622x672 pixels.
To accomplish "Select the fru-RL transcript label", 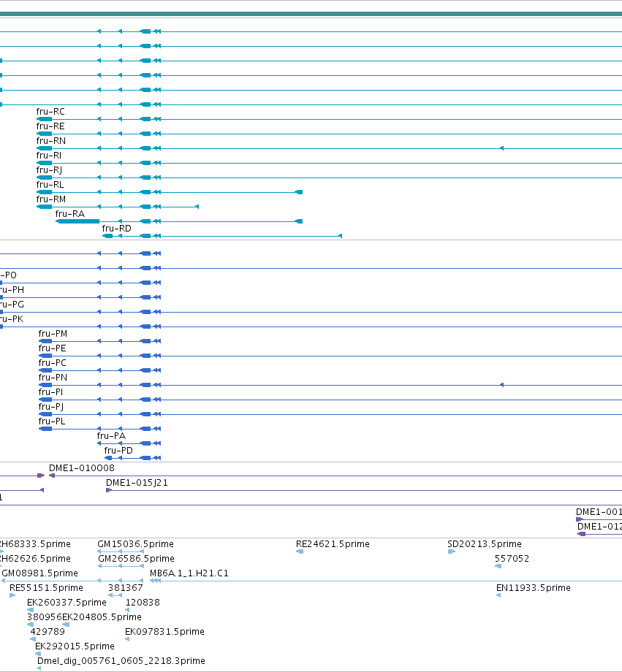I will [x=50, y=184].
